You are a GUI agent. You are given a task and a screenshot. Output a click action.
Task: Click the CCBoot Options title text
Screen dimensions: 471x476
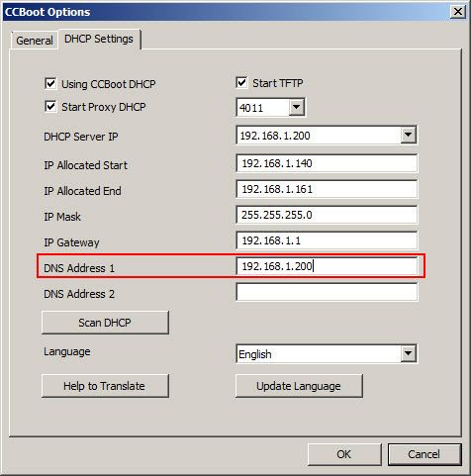pos(47,12)
